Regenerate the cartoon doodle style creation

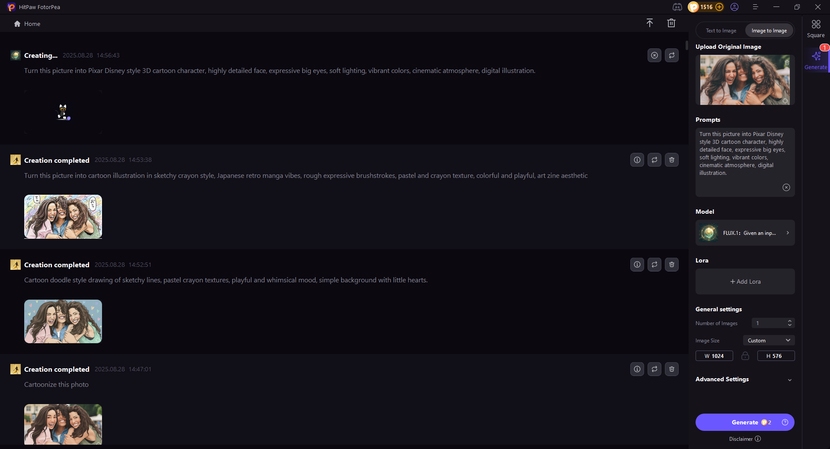coord(654,265)
